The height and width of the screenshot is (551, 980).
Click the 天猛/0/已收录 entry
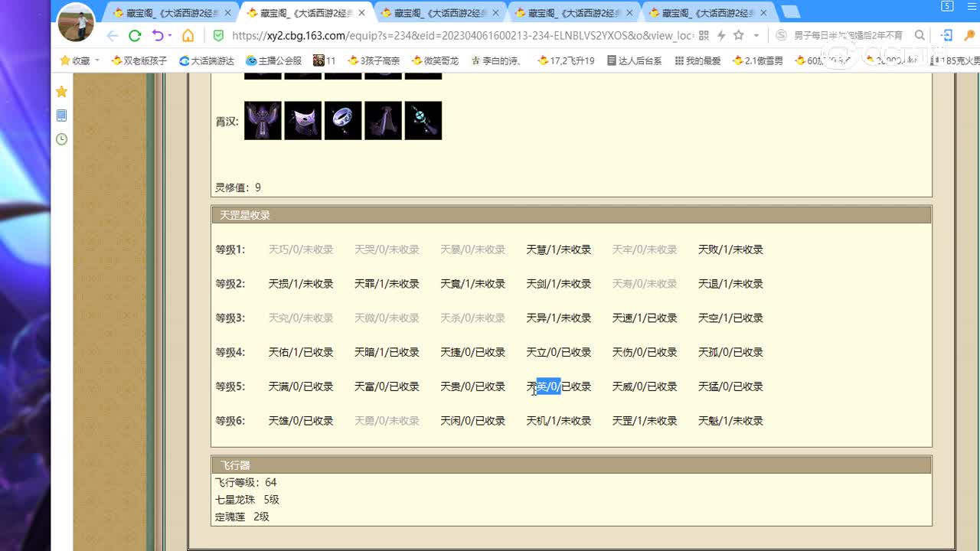click(730, 387)
